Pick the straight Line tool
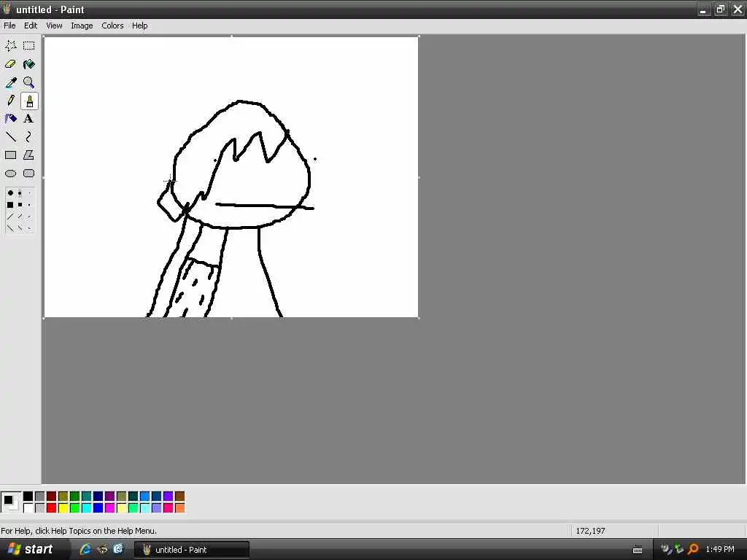This screenshot has height=560, width=747. pos(10,137)
